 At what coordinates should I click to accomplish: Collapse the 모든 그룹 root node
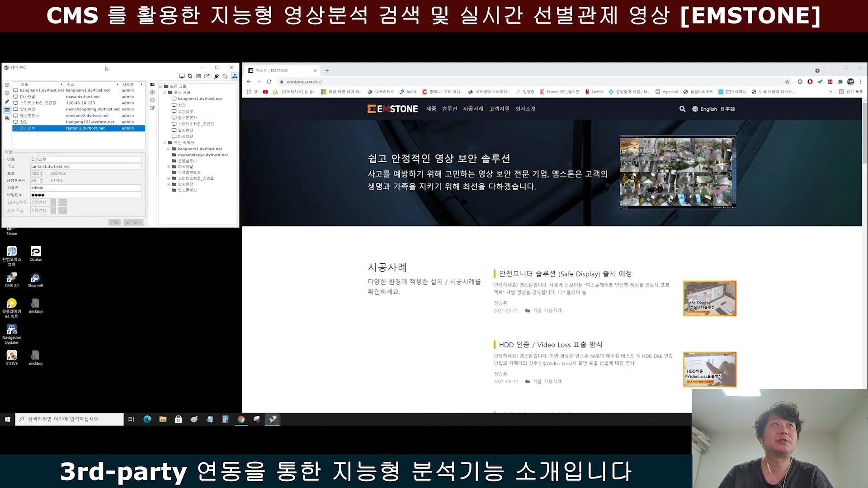click(x=160, y=86)
